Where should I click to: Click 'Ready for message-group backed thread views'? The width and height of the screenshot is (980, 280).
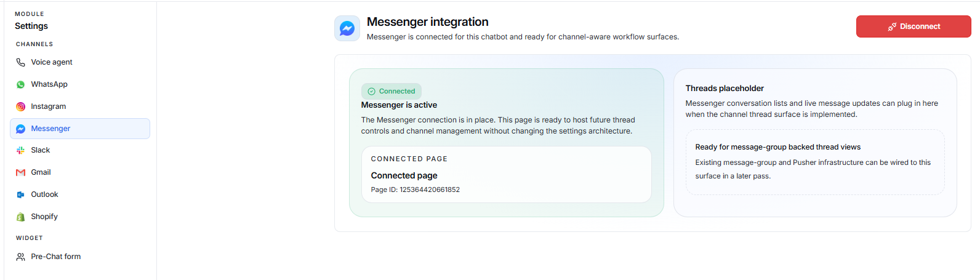click(778, 147)
